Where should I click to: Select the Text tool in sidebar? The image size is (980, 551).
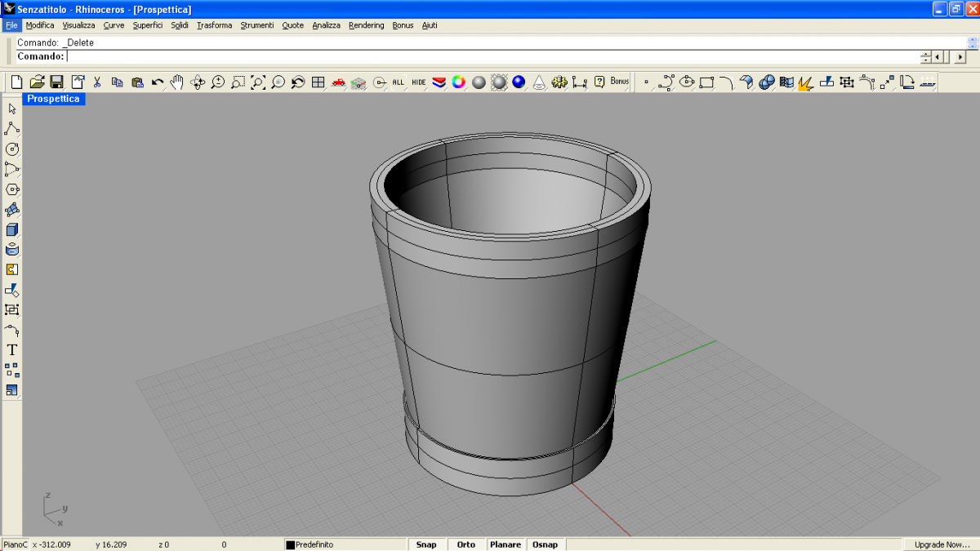(x=12, y=350)
